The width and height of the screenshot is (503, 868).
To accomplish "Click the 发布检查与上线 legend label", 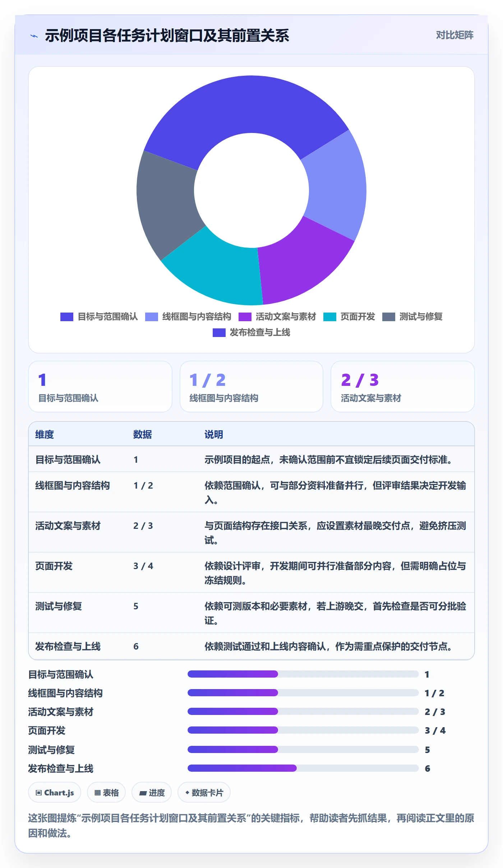I will click(x=260, y=332).
